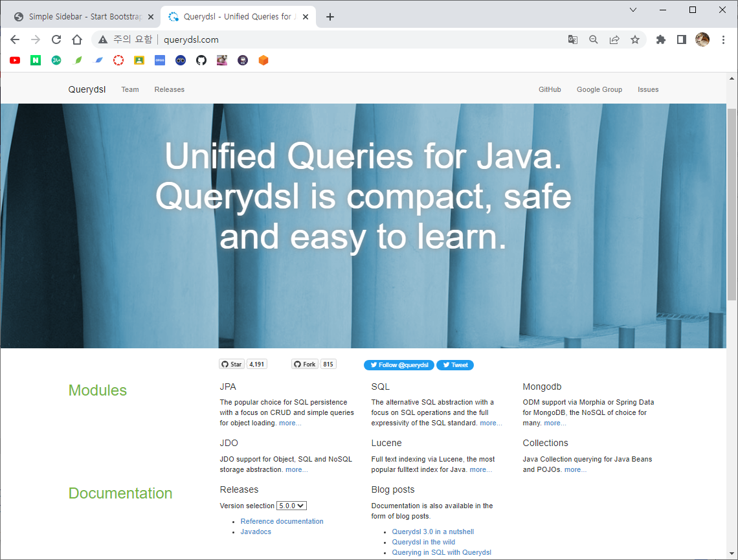Screen dimensions: 738x560
Task: Open the Issues navigation link
Action: (648, 89)
